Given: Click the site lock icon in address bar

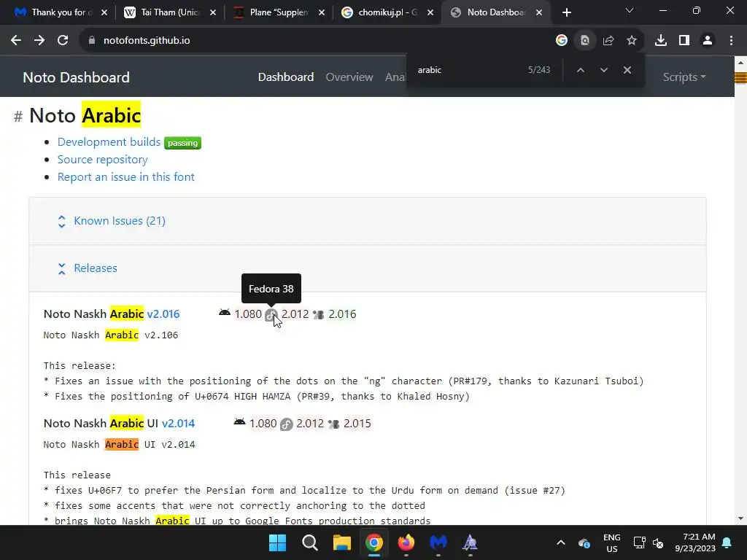Looking at the screenshot, I should pos(91,41).
